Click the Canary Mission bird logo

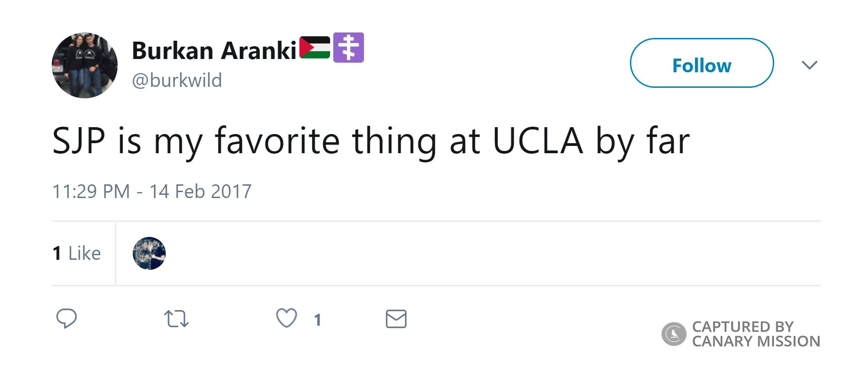click(x=673, y=334)
